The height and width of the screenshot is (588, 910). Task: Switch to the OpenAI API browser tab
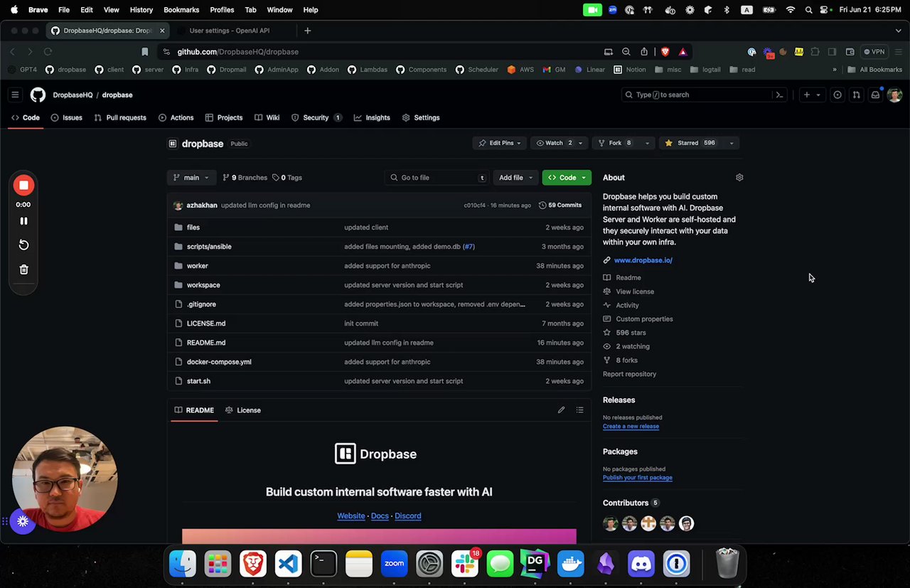click(x=229, y=31)
